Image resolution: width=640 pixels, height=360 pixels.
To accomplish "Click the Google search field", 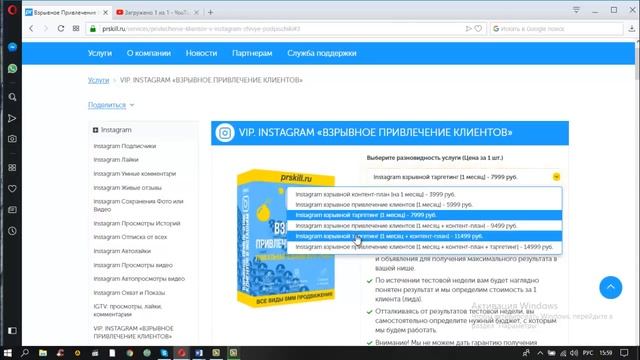I will [557, 29].
